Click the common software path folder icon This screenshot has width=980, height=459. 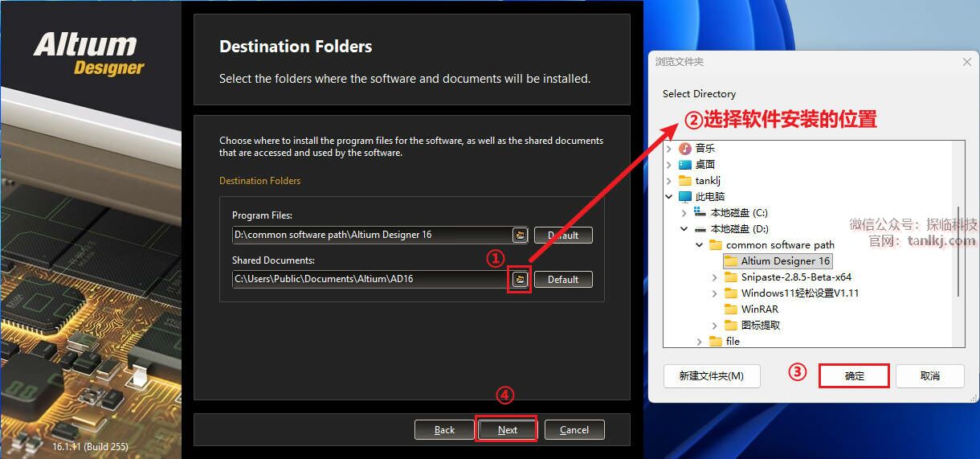coord(716,245)
